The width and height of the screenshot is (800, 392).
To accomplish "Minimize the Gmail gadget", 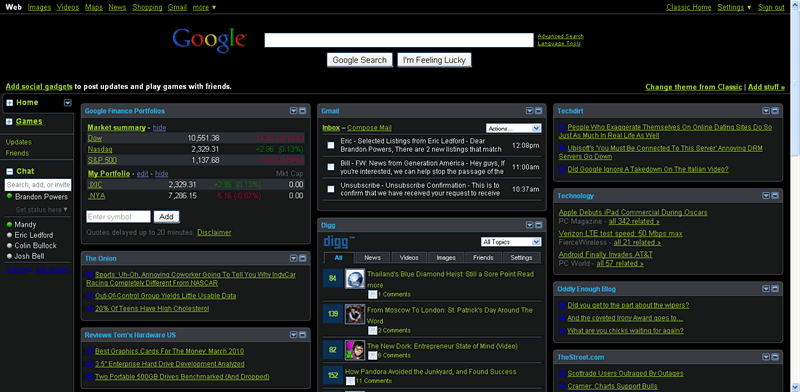I will pos(539,111).
